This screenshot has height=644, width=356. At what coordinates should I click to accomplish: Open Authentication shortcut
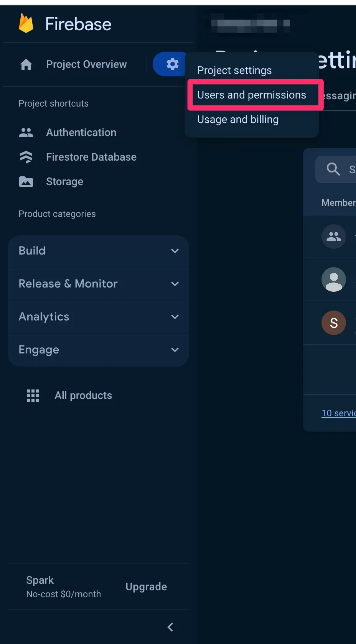pos(81,133)
